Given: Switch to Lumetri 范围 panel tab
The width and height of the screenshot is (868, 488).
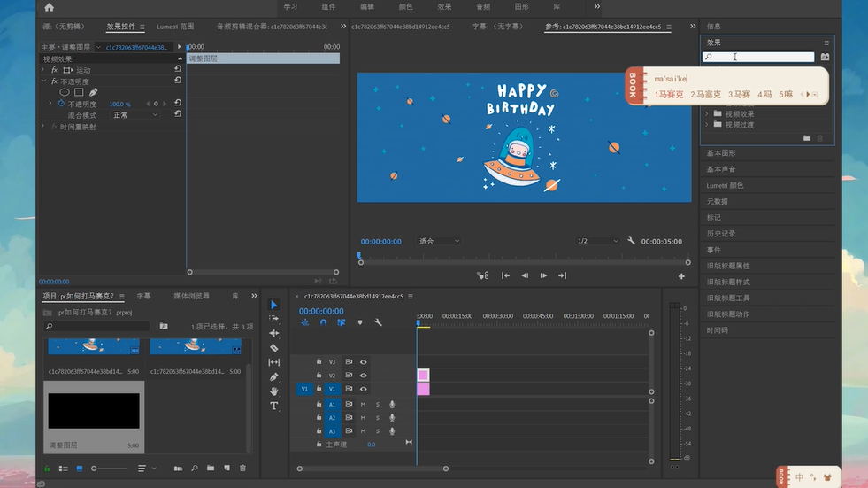Looking at the screenshot, I should point(175,27).
